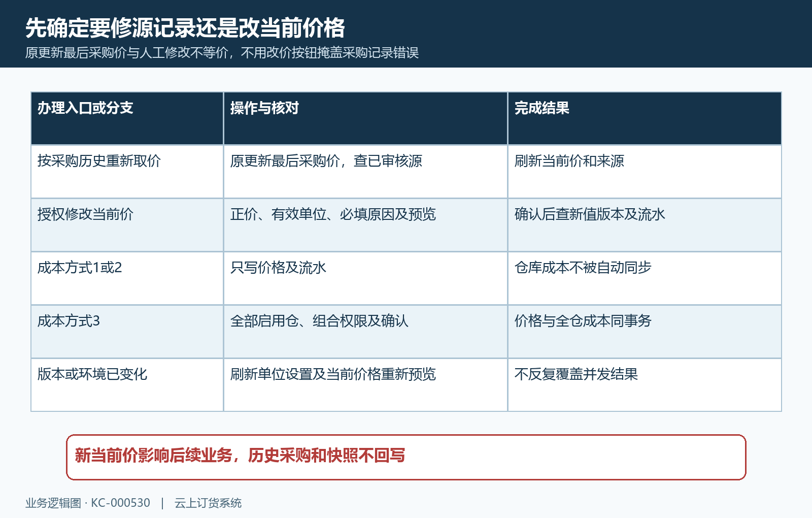Select cell 成本方式3
The height and width of the screenshot is (518, 812).
pyautogui.click(x=127, y=332)
